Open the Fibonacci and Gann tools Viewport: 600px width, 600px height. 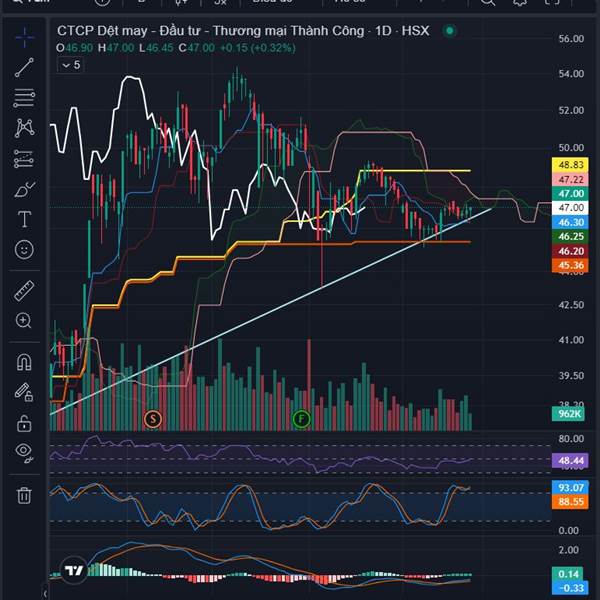24,98
